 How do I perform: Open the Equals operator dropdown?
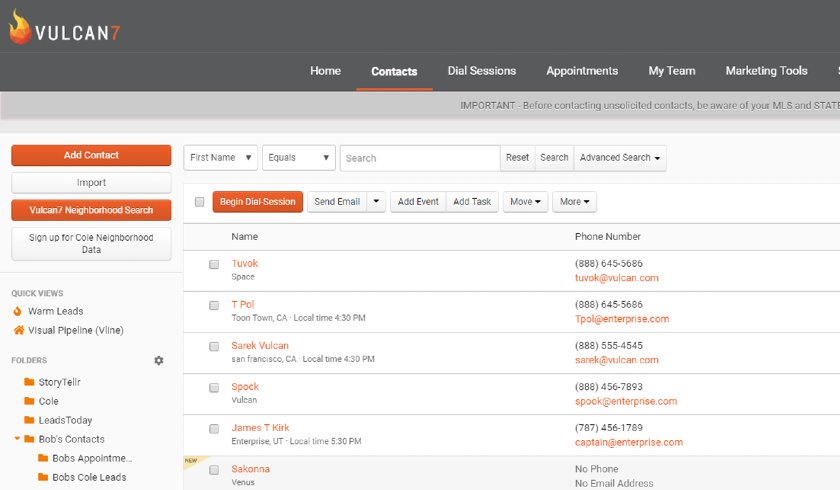298,157
